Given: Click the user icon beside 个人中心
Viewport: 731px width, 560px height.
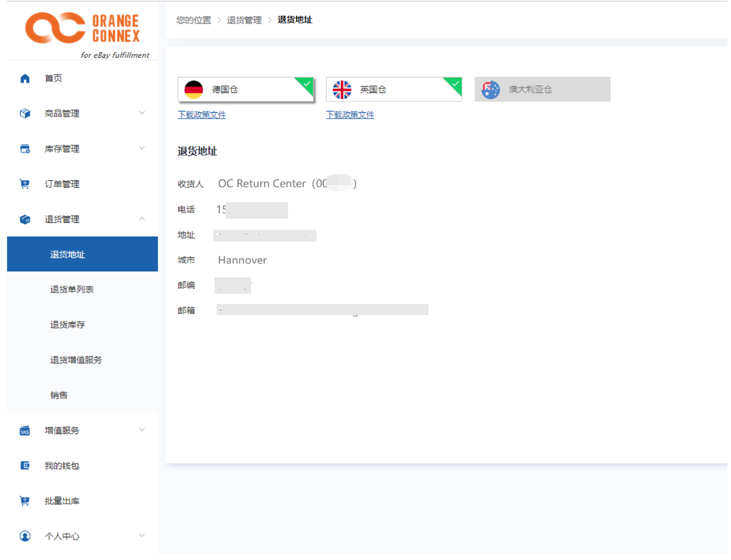Looking at the screenshot, I should coord(25,536).
